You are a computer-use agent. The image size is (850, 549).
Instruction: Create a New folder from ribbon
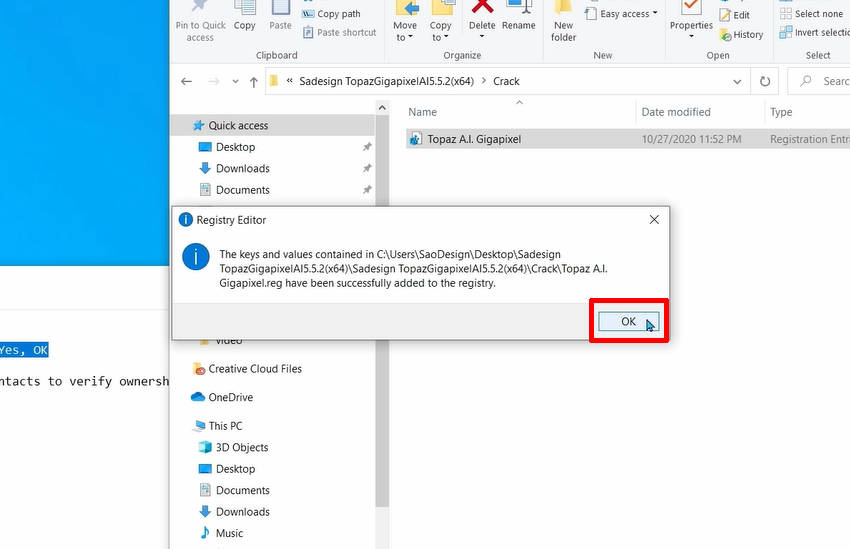point(564,22)
